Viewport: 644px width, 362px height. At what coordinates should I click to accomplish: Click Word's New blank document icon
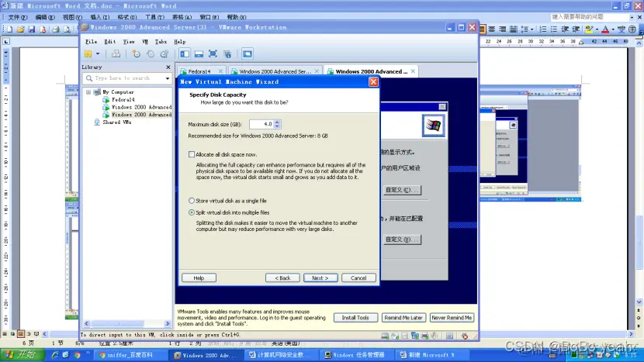(x=9, y=29)
